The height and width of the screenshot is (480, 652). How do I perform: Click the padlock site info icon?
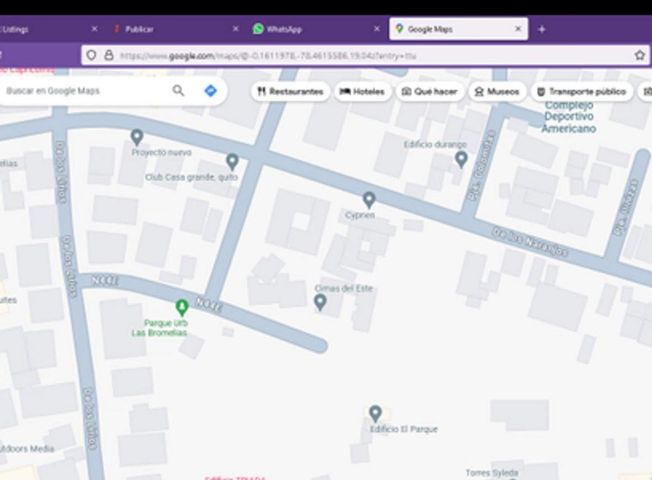click(109, 55)
